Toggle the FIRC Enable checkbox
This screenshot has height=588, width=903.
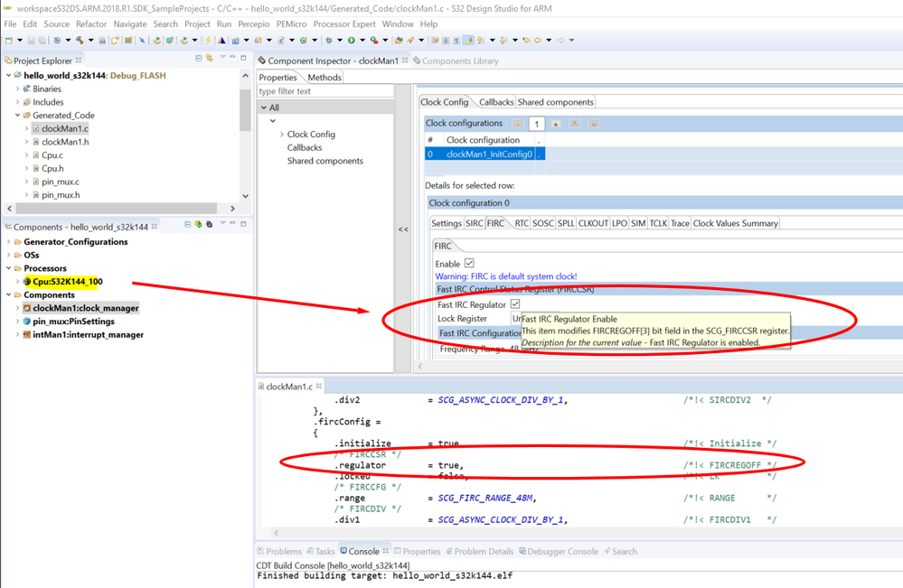469,263
